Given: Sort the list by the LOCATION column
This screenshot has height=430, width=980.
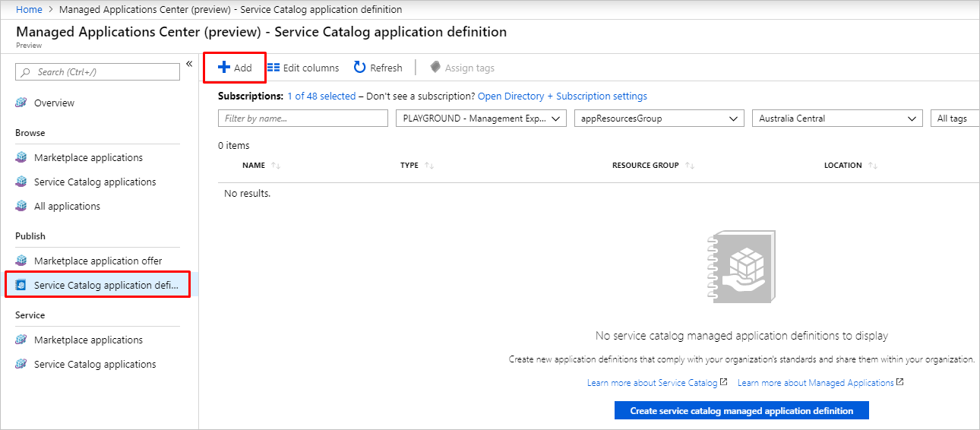Looking at the screenshot, I should tap(843, 165).
